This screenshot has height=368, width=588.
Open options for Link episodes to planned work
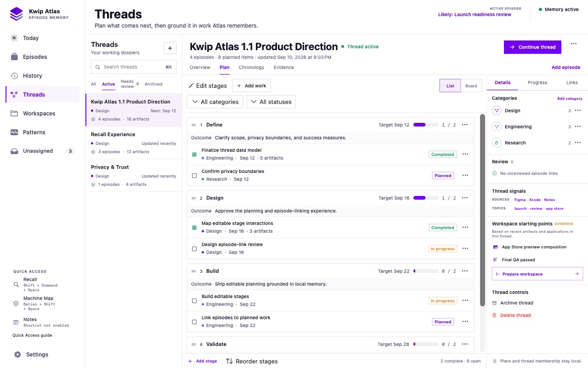(x=465, y=322)
